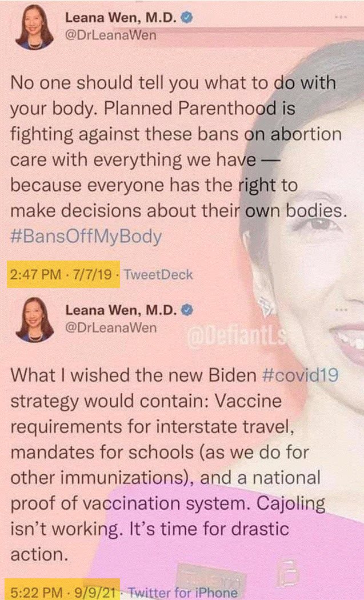This screenshot has height=600, width=364.
Task: Click the verified badge on first tweet
Action: coord(186,18)
